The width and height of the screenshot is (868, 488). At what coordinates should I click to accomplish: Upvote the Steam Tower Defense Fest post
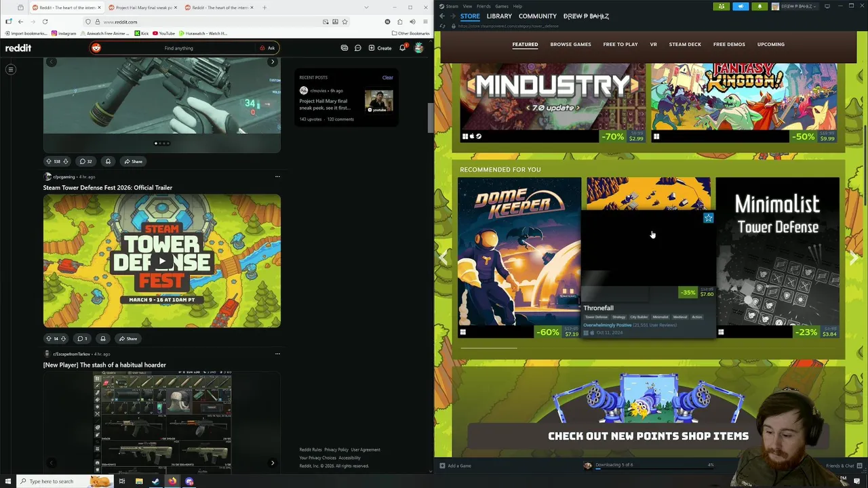48,338
